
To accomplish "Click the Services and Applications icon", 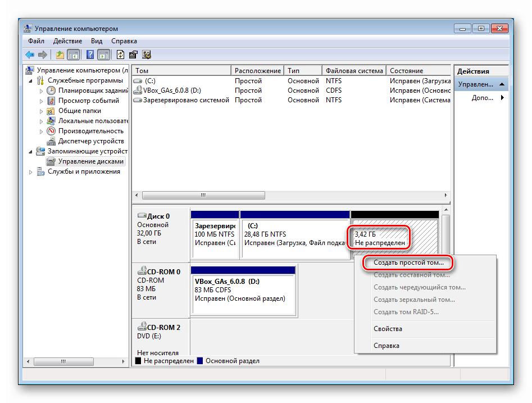I will pyautogui.click(x=40, y=172).
